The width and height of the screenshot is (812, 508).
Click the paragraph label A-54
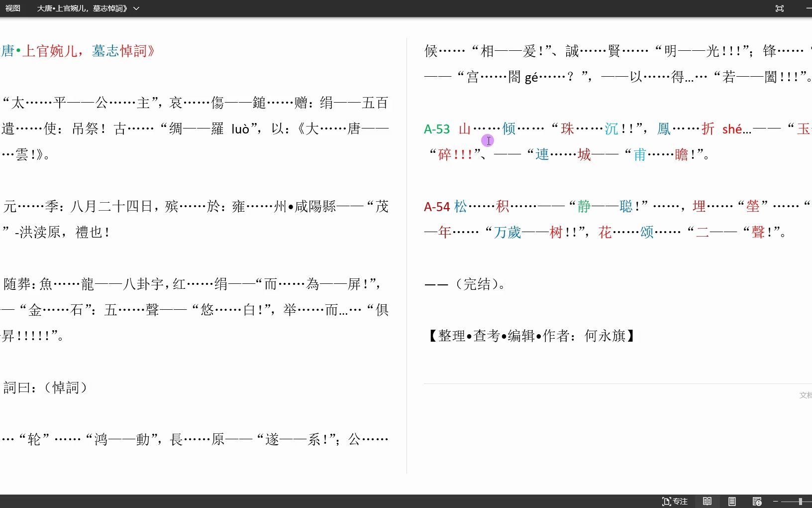click(437, 207)
